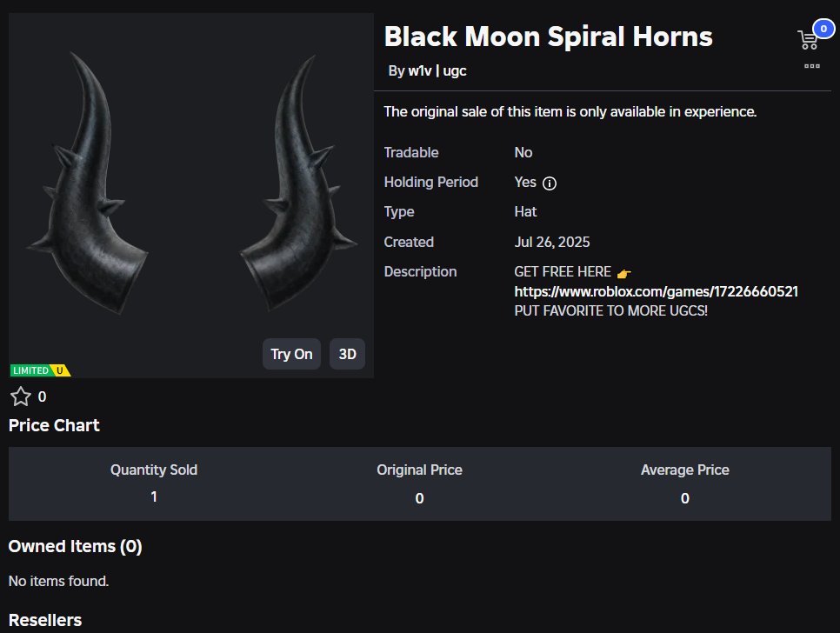Click PUT FAVORITE TO MORE UGCS! text
This screenshot has height=633, width=840.
tap(610, 311)
